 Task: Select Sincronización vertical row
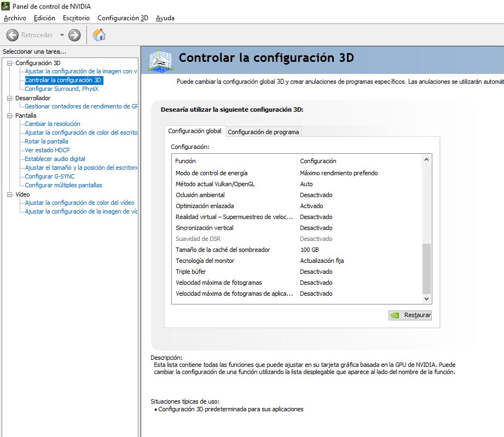coord(298,228)
